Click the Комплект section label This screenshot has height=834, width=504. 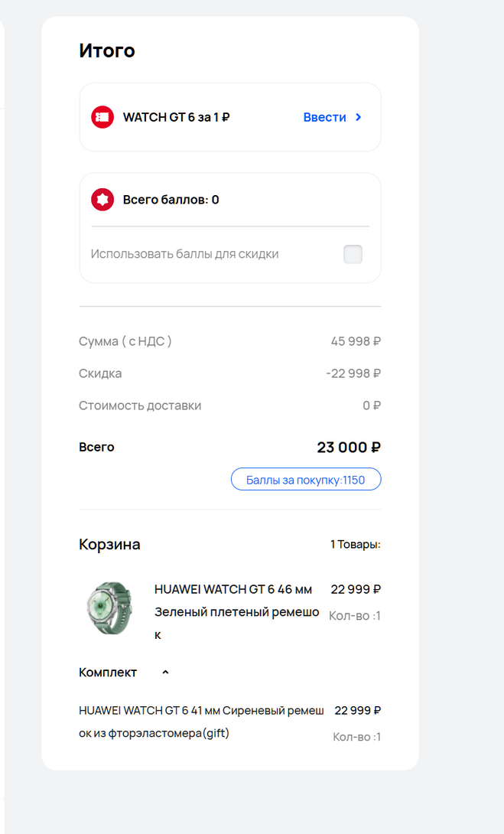[x=108, y=673]
